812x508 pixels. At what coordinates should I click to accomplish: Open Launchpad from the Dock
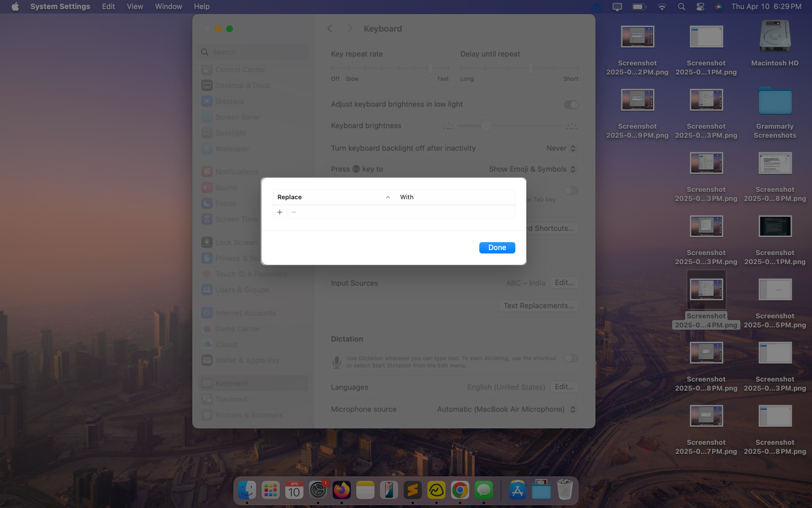click(x=270, y=490)
